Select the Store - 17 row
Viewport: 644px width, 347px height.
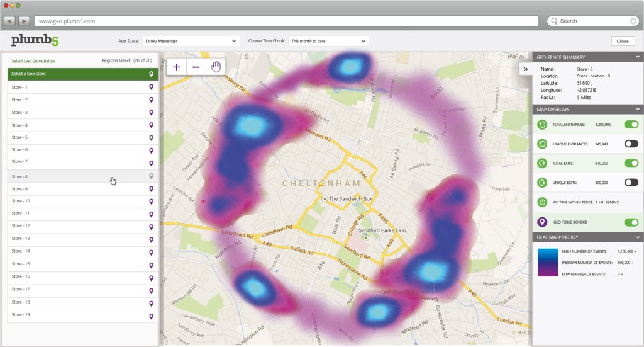[83, 290]
